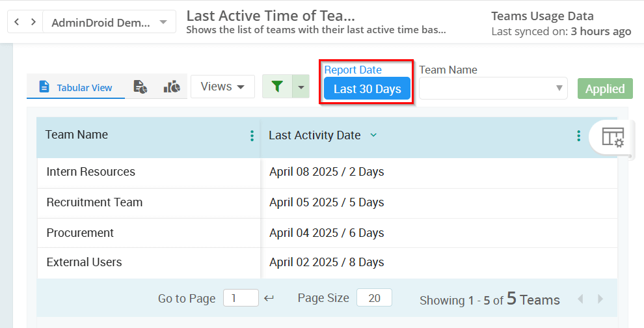Open the chart view icon
Image resolution: width=644 pixels, height=328 pixels.
pyautogui.click(x=172, y=87)
